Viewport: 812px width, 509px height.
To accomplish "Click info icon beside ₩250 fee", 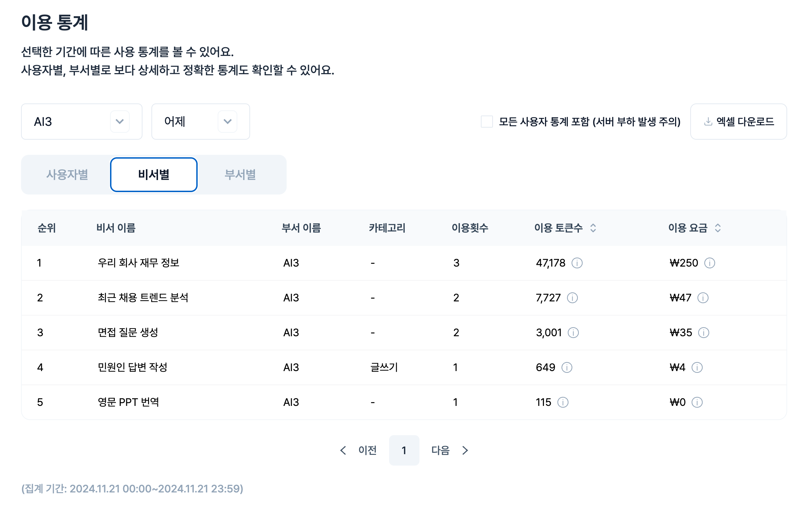I will click(x=709, y=263).
